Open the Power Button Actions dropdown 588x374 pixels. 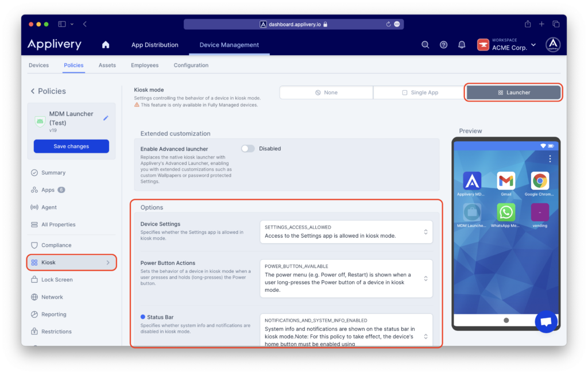point(346,279)
